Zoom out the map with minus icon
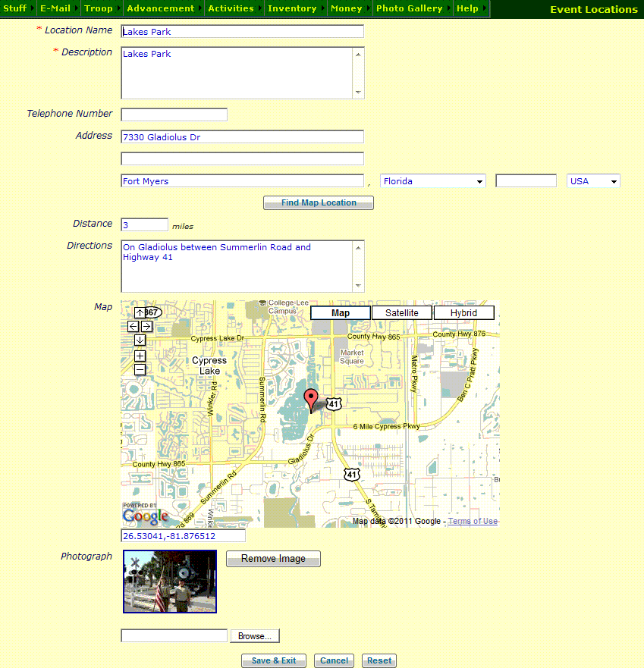This screenshot has height=668, width=644. pyautogui.click(x=140, y=370)
